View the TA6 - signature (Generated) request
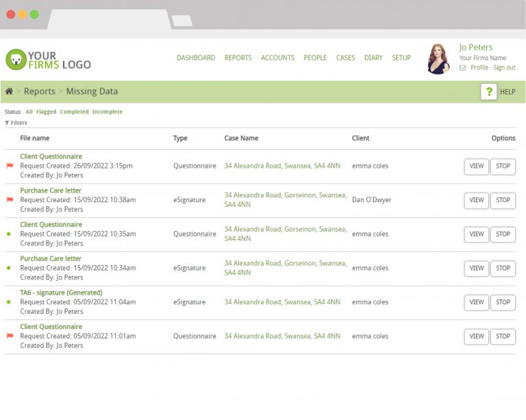 coord(476,302)
